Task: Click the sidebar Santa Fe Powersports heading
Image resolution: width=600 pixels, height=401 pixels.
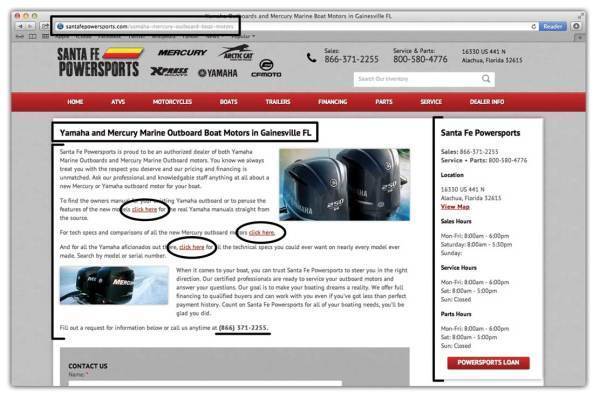Action: (480, 133)
